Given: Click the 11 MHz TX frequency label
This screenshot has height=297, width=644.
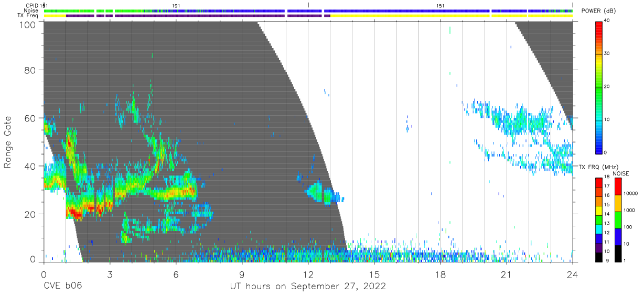Looking at the screenshot, I should (607, 242).
